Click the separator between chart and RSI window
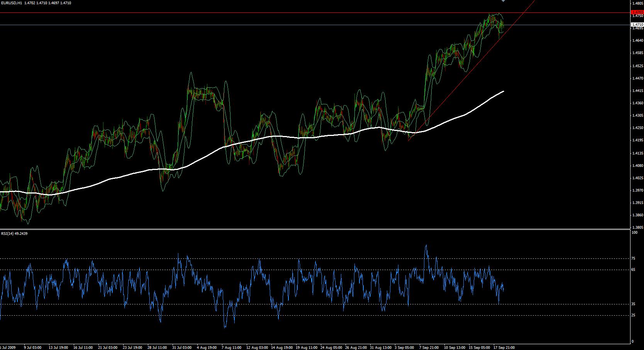Image resolution: width=644 pixels, height=350 pixels. pyautogui.click(x=309, y=229)
